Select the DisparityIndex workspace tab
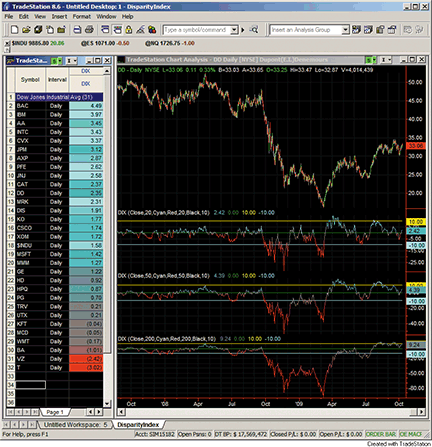Image resolution: width=432 pixels, height=447 pixels. [x=138, y=425]
